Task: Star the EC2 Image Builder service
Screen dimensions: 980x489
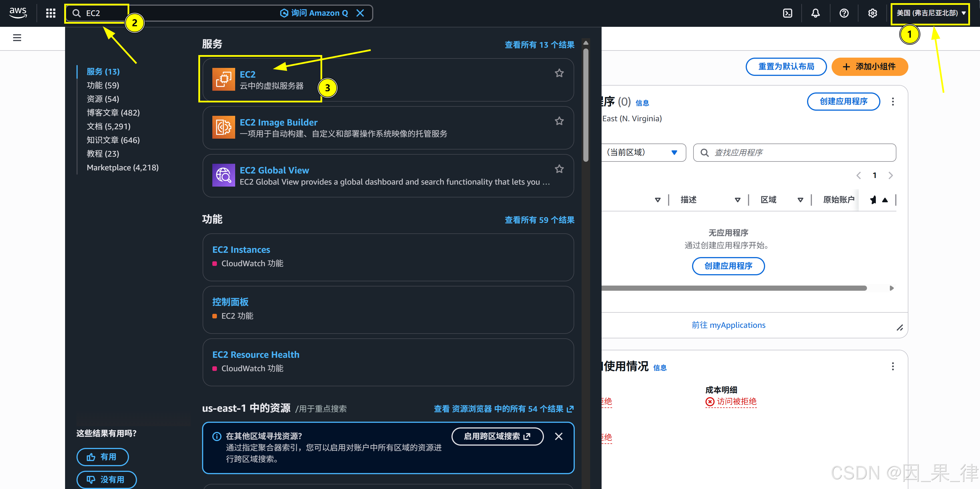Action: [x=559, y=121]
